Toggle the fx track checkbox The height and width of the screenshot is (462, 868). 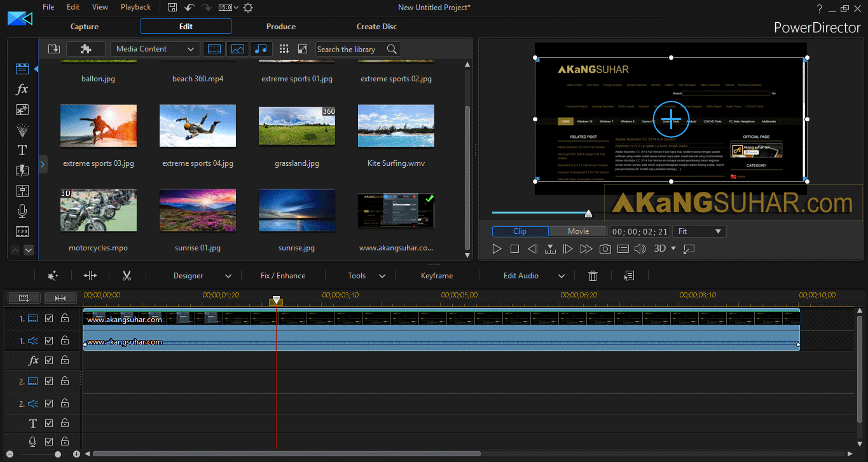pos(49,360)
